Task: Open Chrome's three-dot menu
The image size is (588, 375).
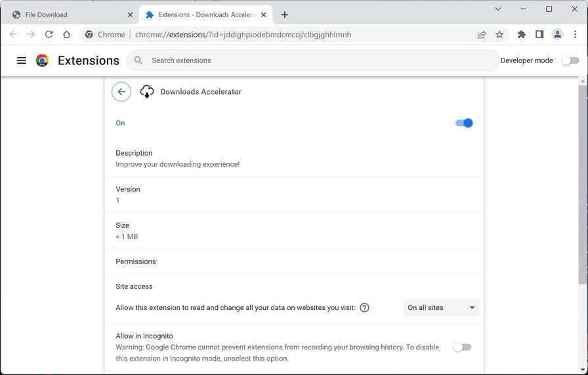Action: pos(575,35)
